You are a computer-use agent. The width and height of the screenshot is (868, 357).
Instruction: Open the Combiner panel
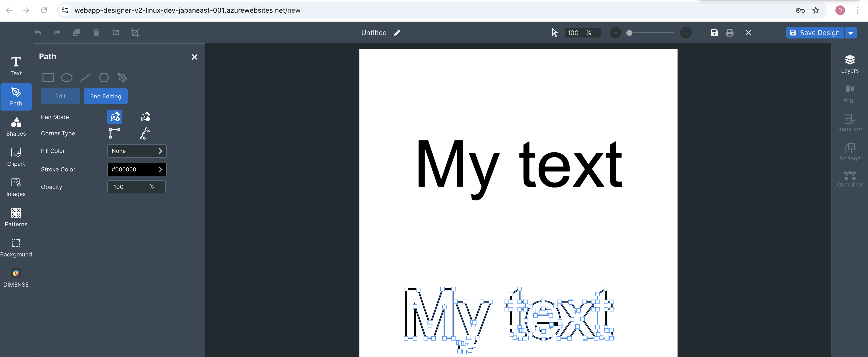[850, 179]
